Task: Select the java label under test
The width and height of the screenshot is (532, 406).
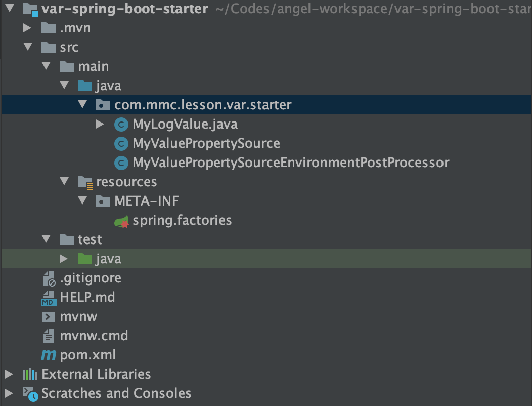Action: (109, 259)
